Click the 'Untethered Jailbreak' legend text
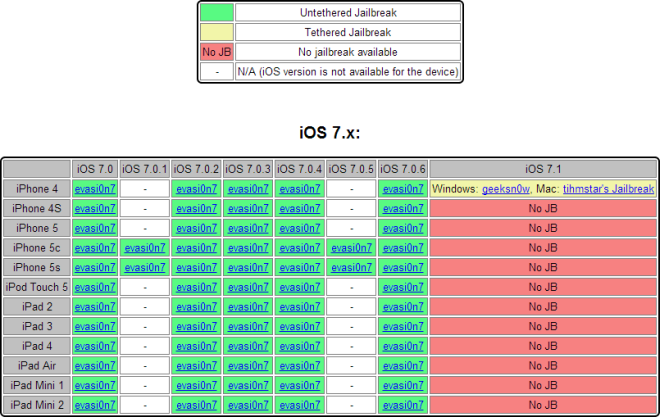The image size is (660, 417). [348, 13]
